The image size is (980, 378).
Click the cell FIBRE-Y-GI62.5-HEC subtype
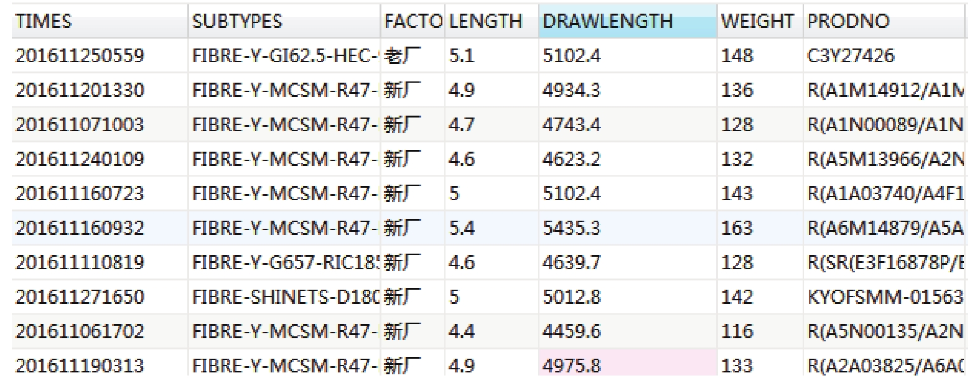pyautogui.click(x=284, y=56)
